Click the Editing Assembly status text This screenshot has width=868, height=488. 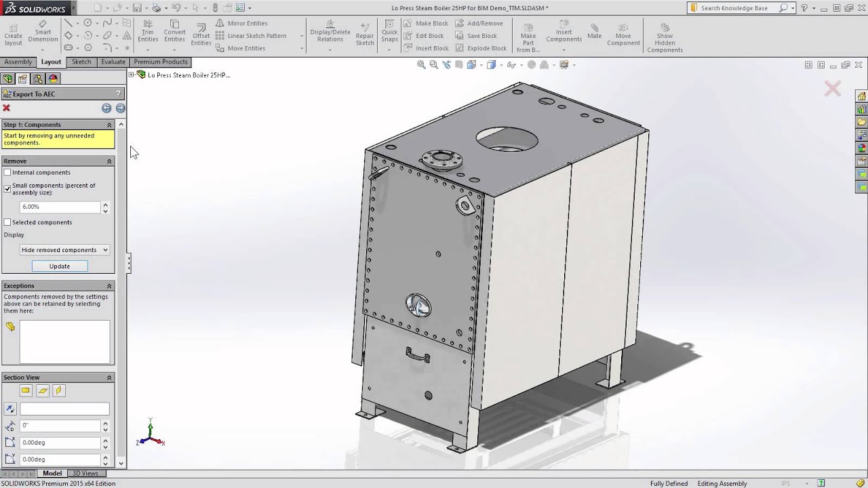(x=722, y=483)
